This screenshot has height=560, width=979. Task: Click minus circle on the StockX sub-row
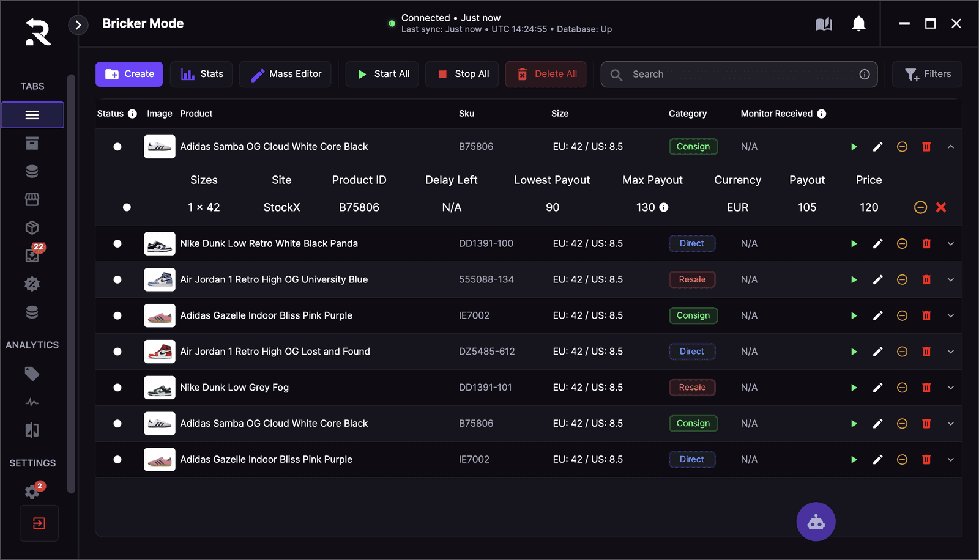(920, 207)
